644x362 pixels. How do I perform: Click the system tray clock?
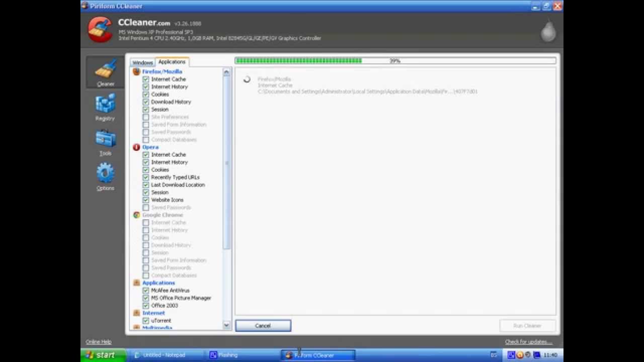coord(550,355)
